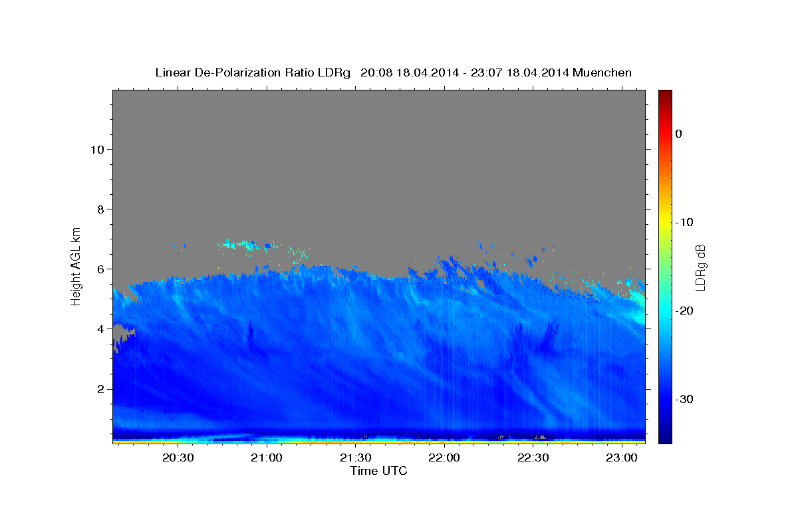Click the 'LDRg dB' colorbar label
This screenshot has height=532, width=798.
(x=700, y=267)
